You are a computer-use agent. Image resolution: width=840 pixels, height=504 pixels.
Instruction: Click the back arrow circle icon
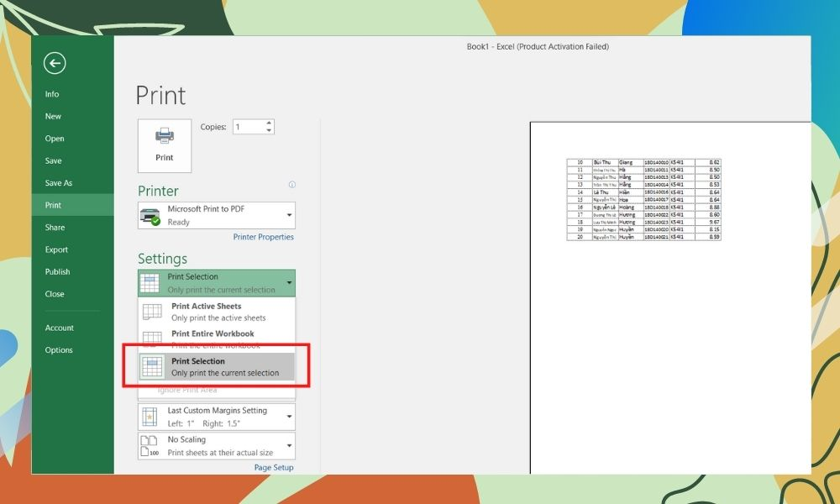pos(55,63)
